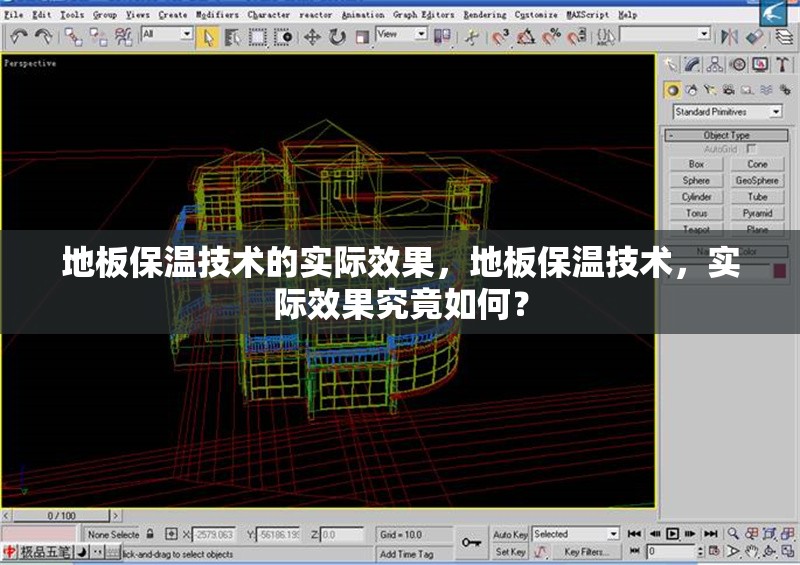Click the Key Filters button
Screen dimensions: 800x565
pos(585,552)
